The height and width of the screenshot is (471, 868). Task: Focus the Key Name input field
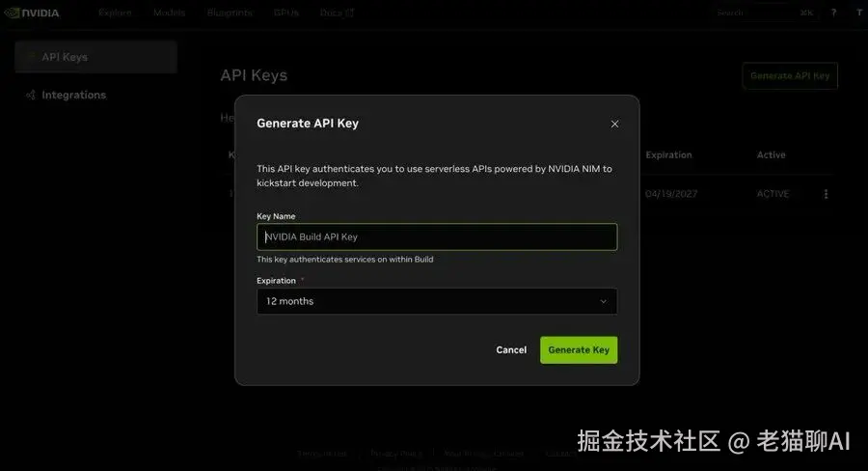(x=437, y=237)
